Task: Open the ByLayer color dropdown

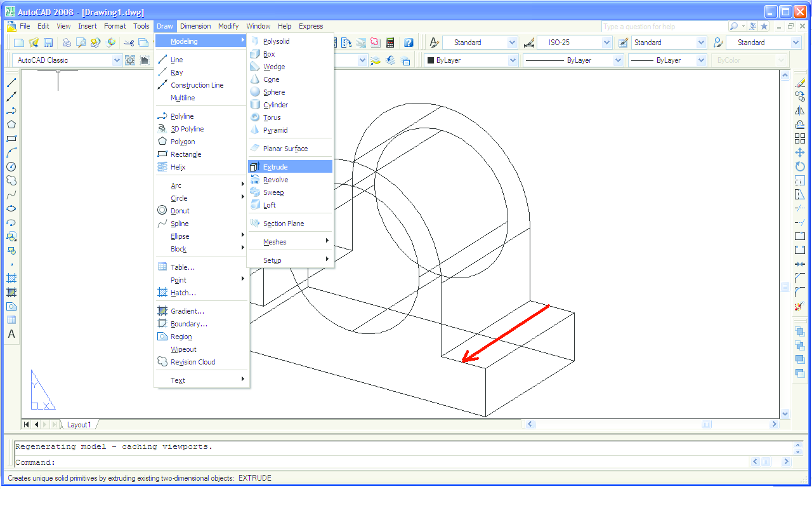Action: 513,60
